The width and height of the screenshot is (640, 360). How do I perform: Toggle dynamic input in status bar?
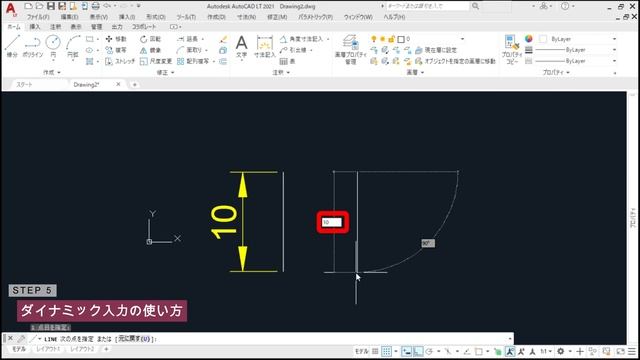click(407, 351)
